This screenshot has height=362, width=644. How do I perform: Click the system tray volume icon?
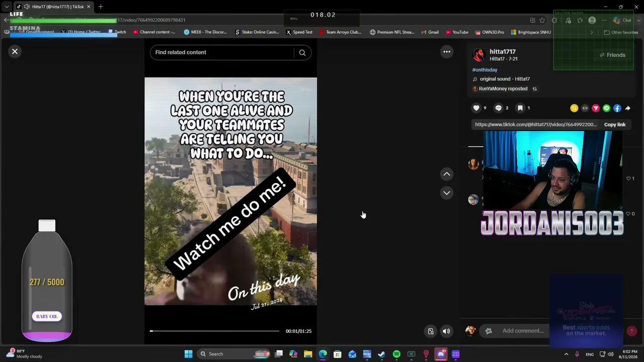pos(611,354)
